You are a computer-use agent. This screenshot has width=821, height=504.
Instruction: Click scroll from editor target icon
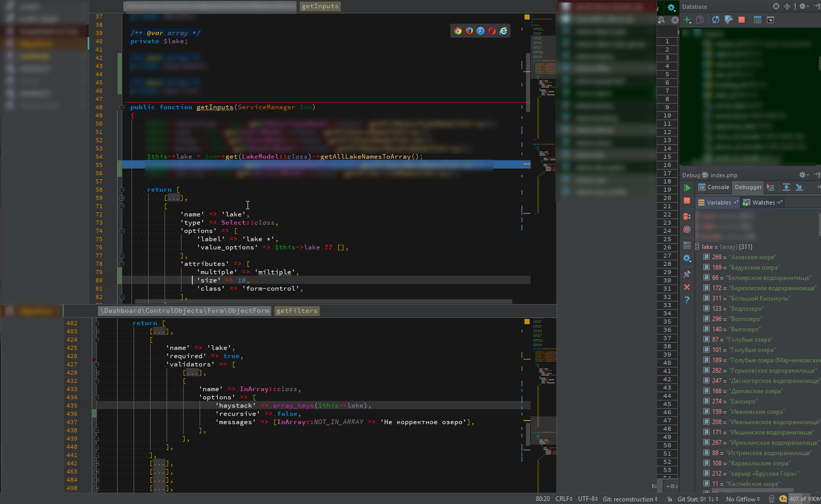(776, 6)
